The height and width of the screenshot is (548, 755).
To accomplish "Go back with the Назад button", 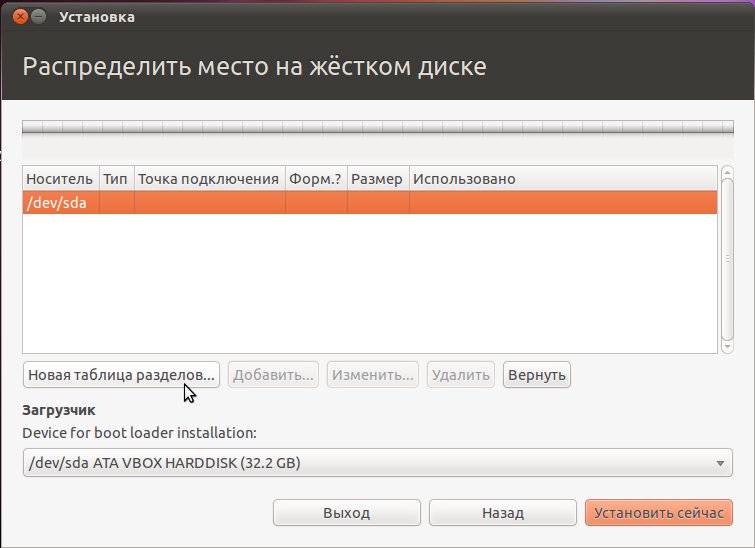I will [x=503, y=512].
